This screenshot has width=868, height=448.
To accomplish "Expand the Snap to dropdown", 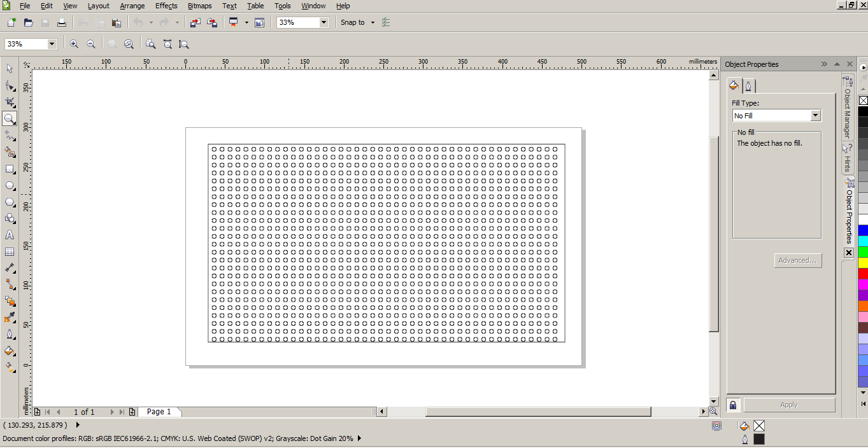I will pyautogui.click(x=373, y=22).
